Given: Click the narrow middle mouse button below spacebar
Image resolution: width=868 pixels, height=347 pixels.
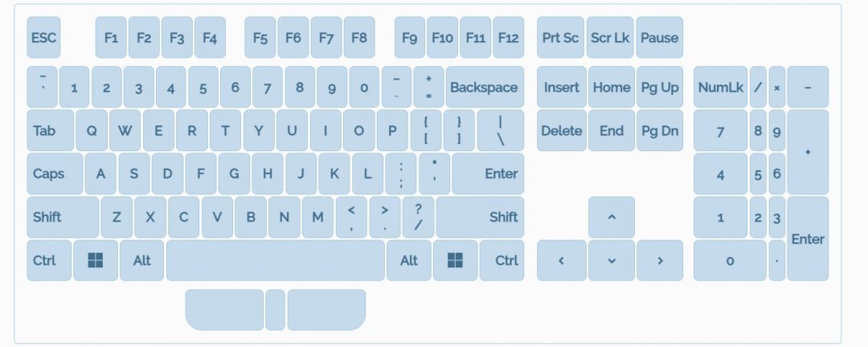Looking at the screenshot, I should point(275,310).
